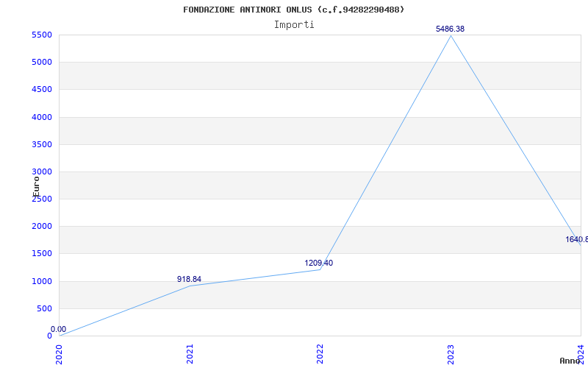Click the 2020 x-axis label
The width and height of the screenshot is (588, 368).
(x=60, y=354)
